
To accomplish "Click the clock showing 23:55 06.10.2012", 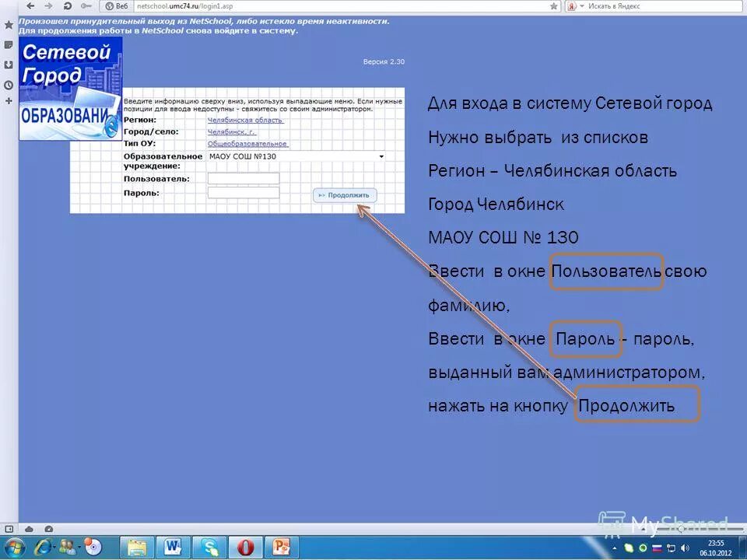I will click(x=716, y=548).
